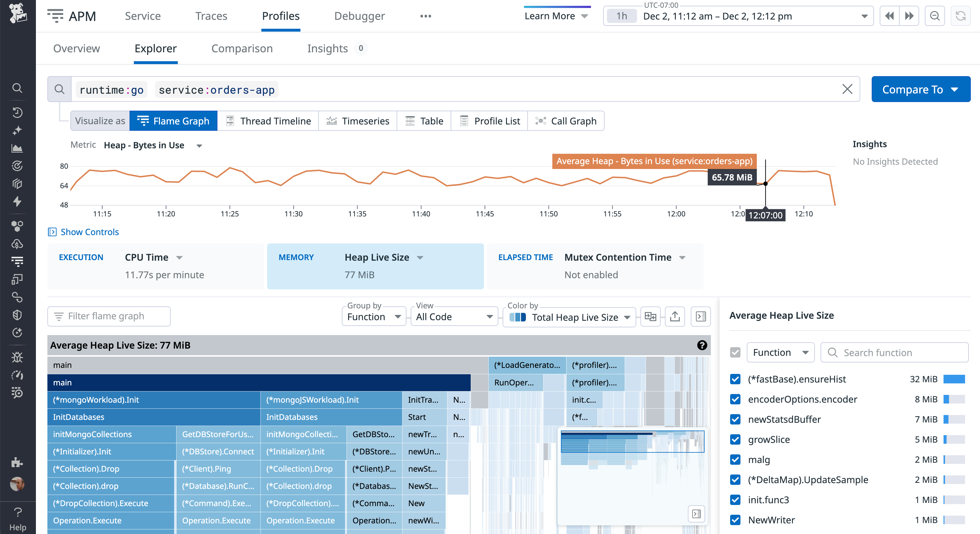Open the Traces section in APM
This screenshot has height=534, width=980.
tap(211, 16)
